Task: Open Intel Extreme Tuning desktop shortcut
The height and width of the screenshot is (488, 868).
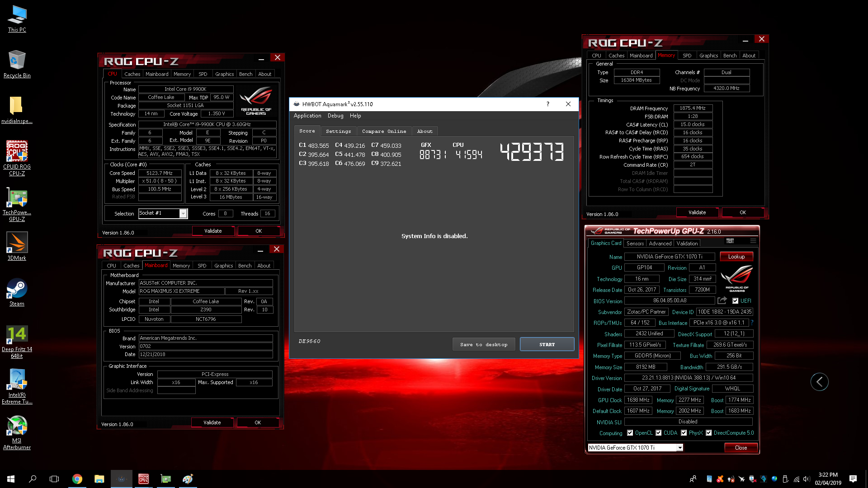Action: point(17,387)
